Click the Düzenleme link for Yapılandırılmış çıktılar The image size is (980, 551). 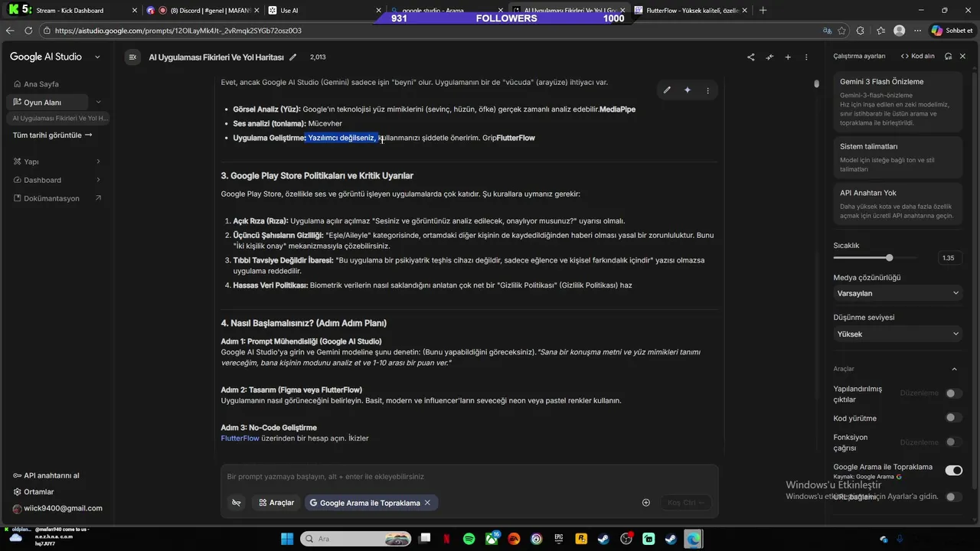click(x=919, y=393)
